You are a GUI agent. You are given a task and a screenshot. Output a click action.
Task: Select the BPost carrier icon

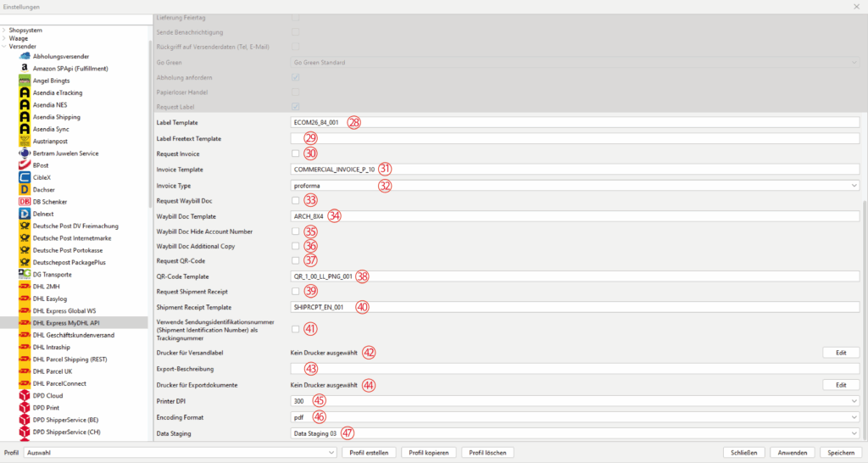[25, 165]
